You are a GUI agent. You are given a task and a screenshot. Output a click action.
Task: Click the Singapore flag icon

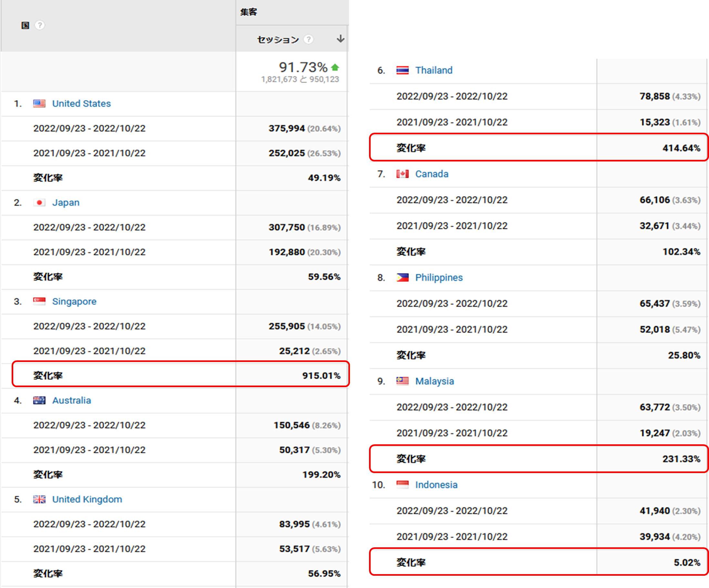coord(39,301)
